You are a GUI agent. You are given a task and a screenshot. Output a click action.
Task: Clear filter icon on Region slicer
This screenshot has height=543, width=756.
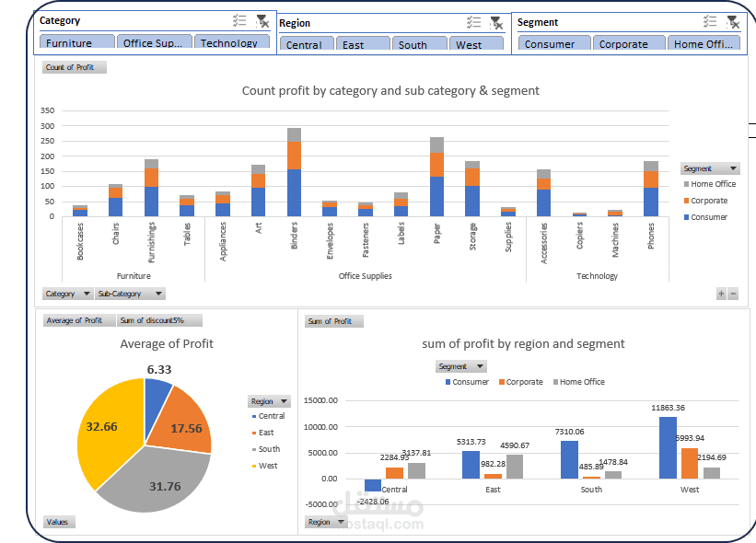click(x=496, y=23)
